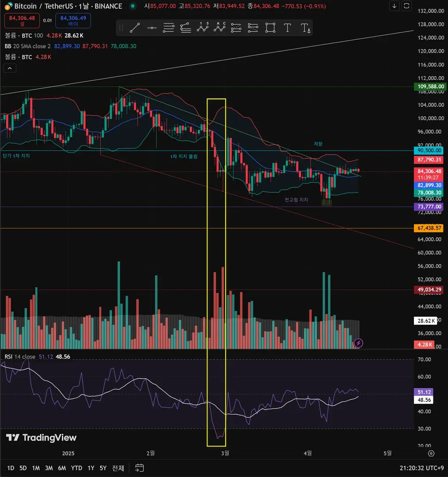Click the green market status dot

133,6
